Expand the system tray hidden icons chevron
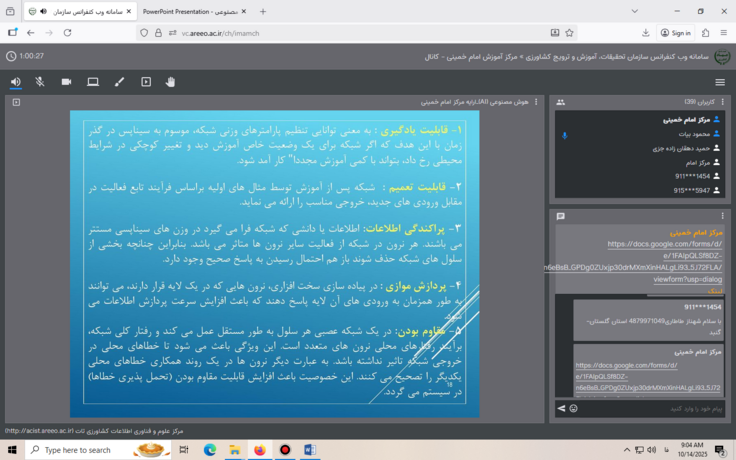 [x=627, y=450]
